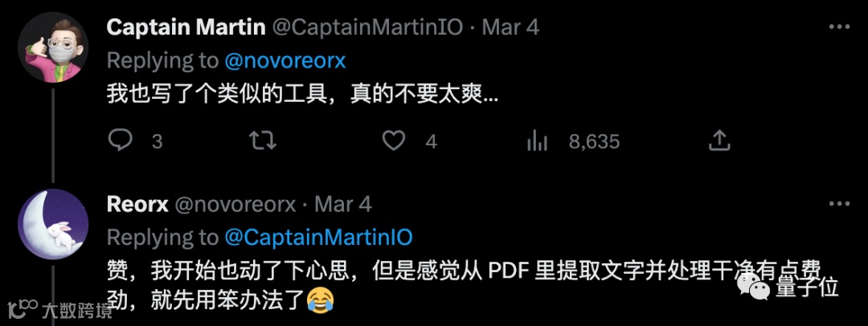Open the Reorx display name
868x326 pixels.
(x=137, y=204)
